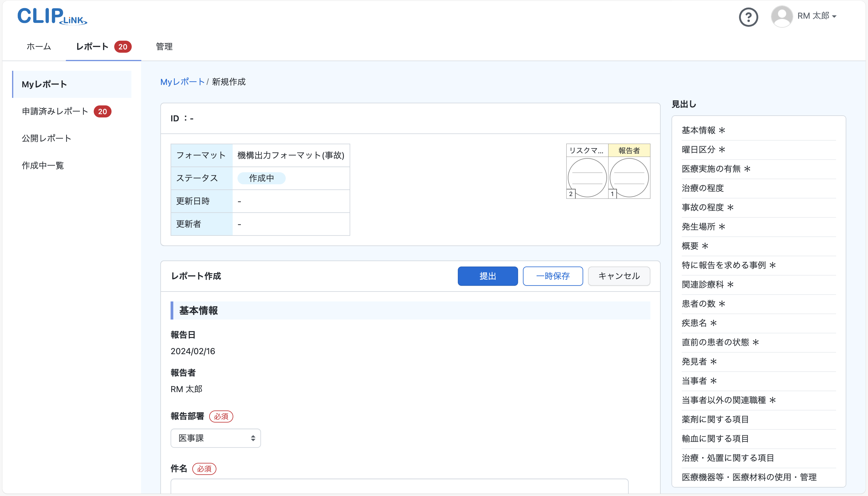Image resolution: width=868 pixels, height=496 pixels.
Task: Select 作成中一覧 in the sidebar
Action: [x=42, y=166]
